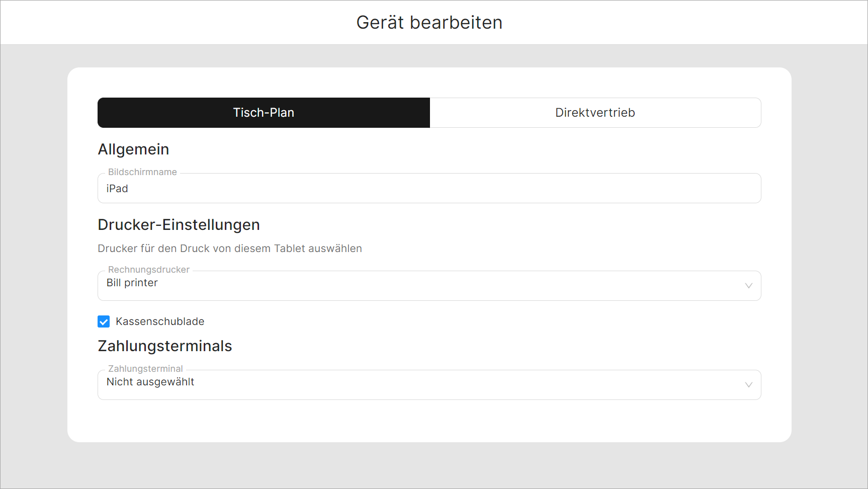
Task: Select the Bill printer value
Action: click(132, 283)
